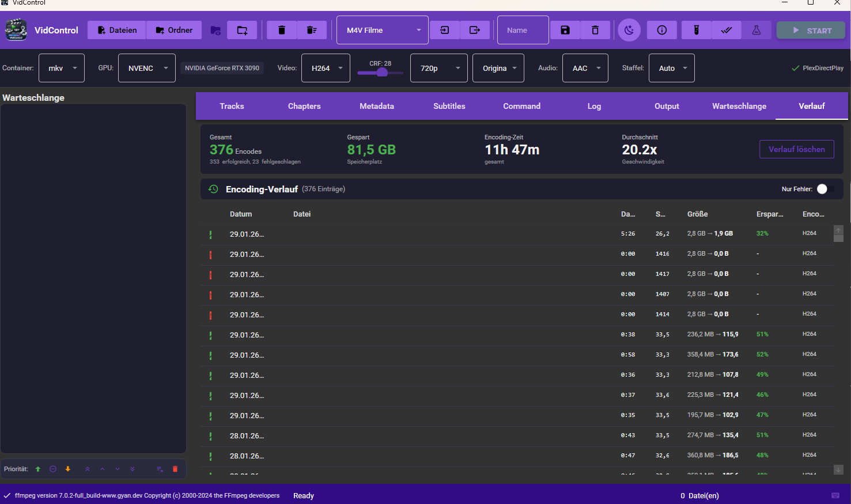The height and width of the screenshot is (504, 851).
Task: Click the Datei column header
Action: click(x=302, y=214)
